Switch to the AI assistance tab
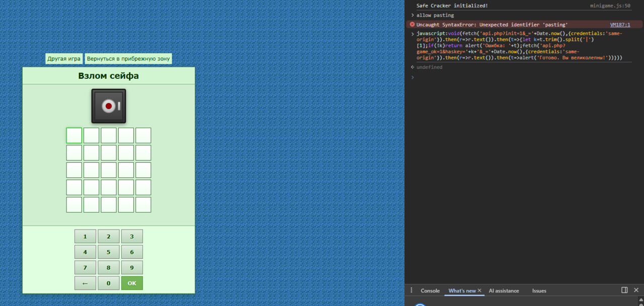644x306 pixels. [504, 290]
